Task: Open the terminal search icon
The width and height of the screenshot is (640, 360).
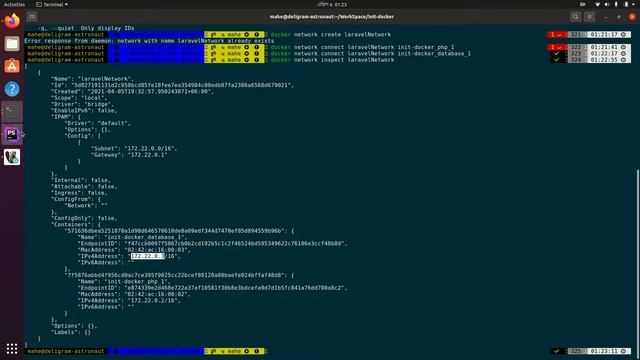Action: [576, 17]
